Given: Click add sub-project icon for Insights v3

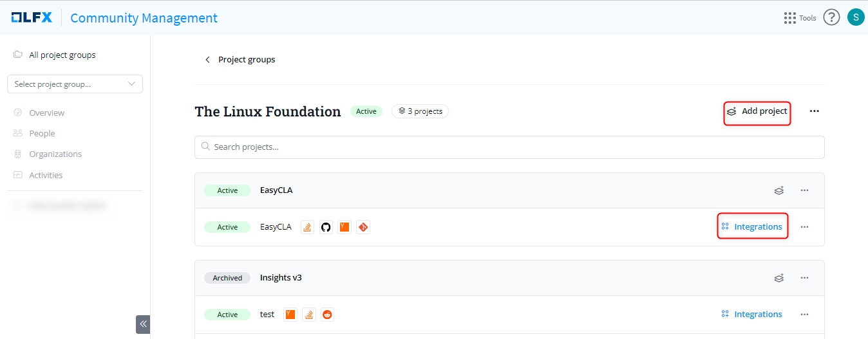Looking at the screenshot, I should coord(779,278).
